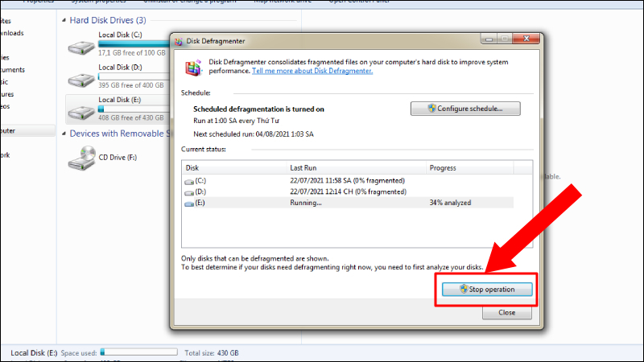644x362 pixels.
Task: Select the Local Disk (D:) drive icon
Action: point(81,80)
